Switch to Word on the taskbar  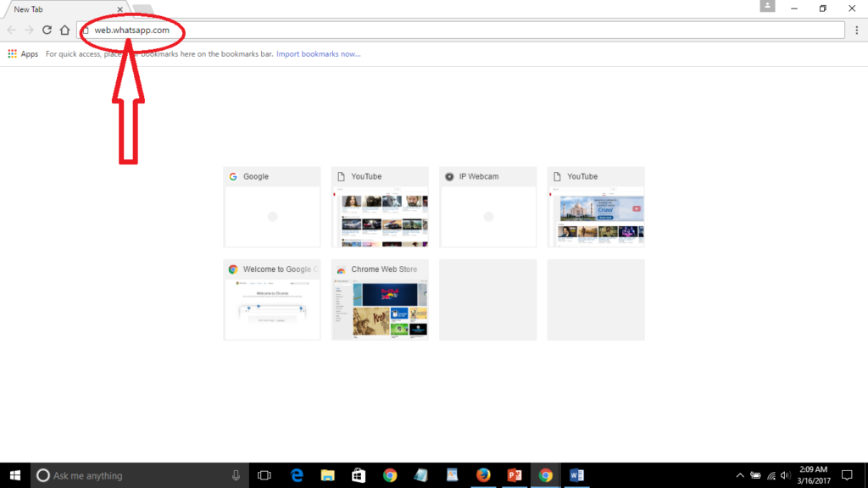coord(576,475)
